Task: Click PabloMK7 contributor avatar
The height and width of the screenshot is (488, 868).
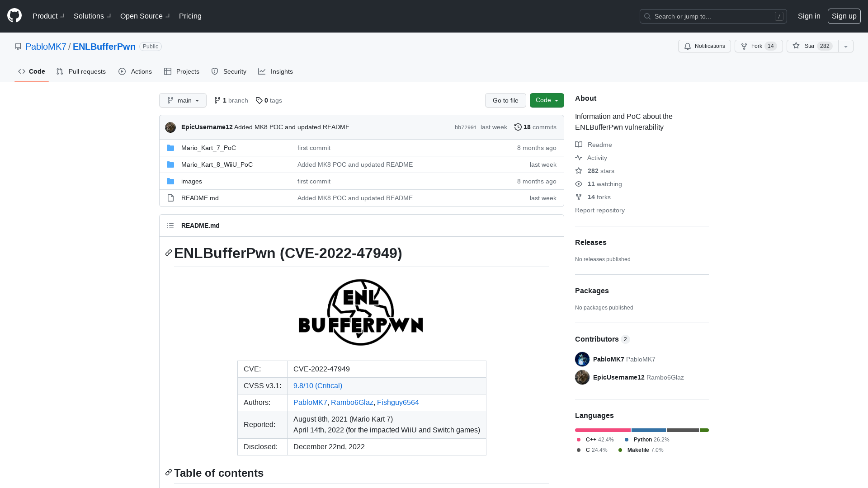Action: (x=582, y=359)
